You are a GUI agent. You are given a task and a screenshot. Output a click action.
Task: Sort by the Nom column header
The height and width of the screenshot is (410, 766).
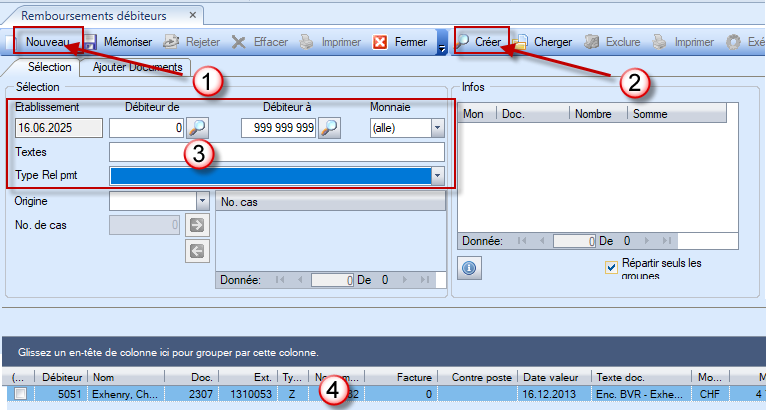[126, 377]
